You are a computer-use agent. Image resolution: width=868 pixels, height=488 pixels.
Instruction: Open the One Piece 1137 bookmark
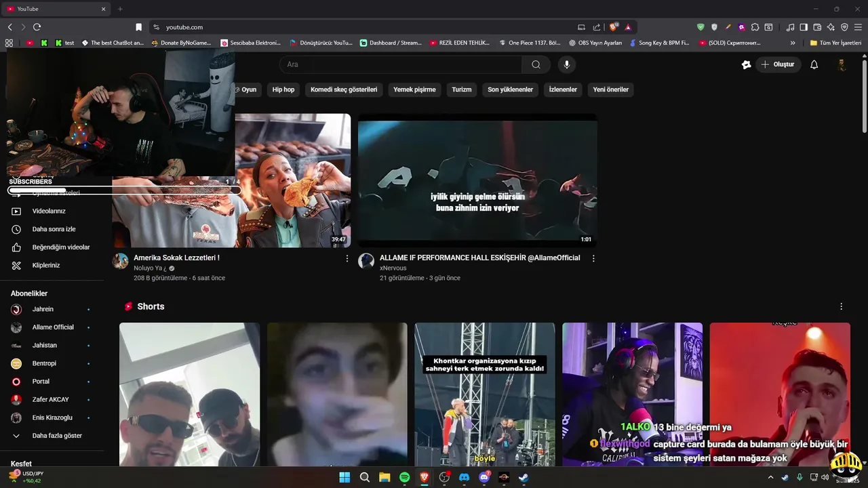[529, 43]
